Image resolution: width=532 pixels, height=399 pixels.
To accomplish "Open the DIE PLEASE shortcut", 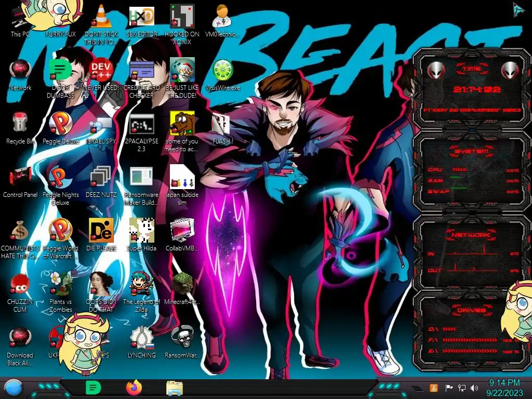I will [x=101, y=235].
